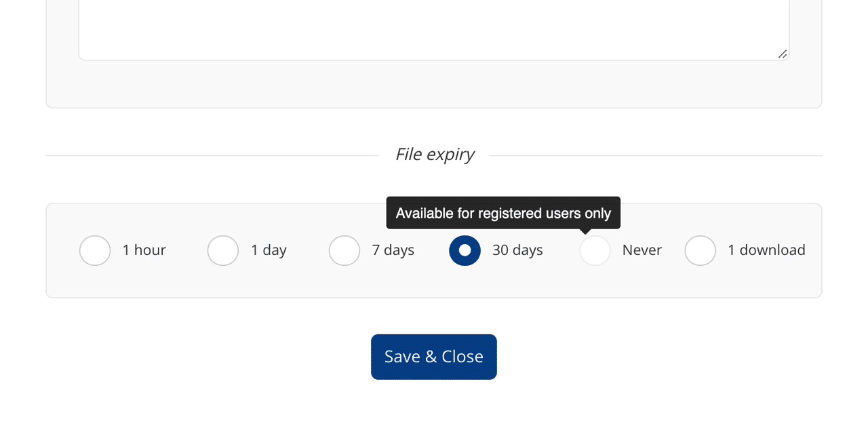Select the "30 days" radio button
Screen dimensions: 868x434
pyautogui.click(x=465, y=250)
